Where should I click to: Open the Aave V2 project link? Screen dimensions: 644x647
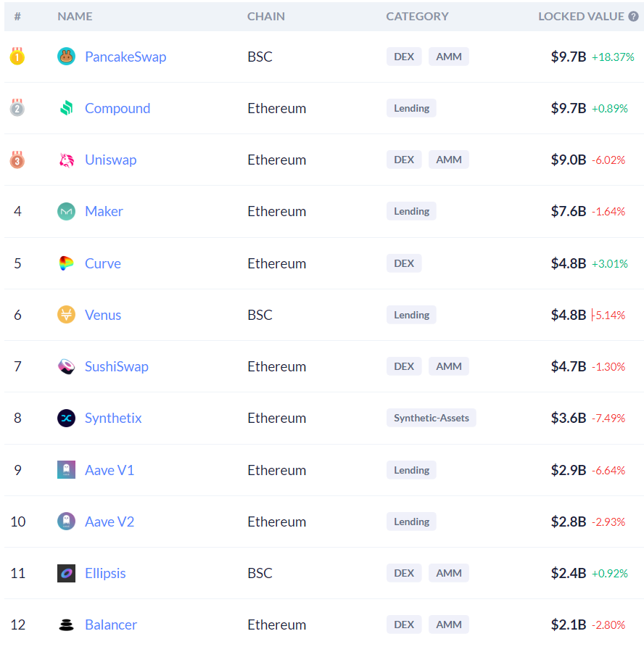pos(109,522)
